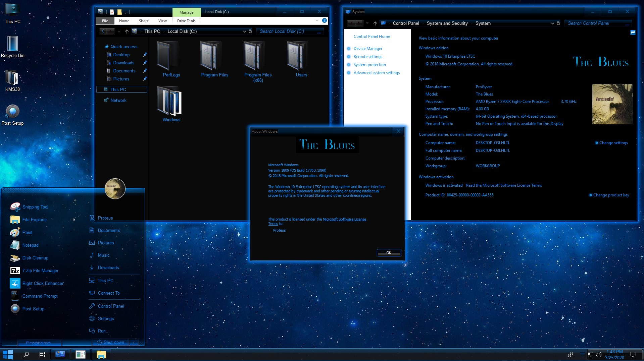Open Device Manager link
This screenshot has width=644, height=361.
click(x=368, y=49)
